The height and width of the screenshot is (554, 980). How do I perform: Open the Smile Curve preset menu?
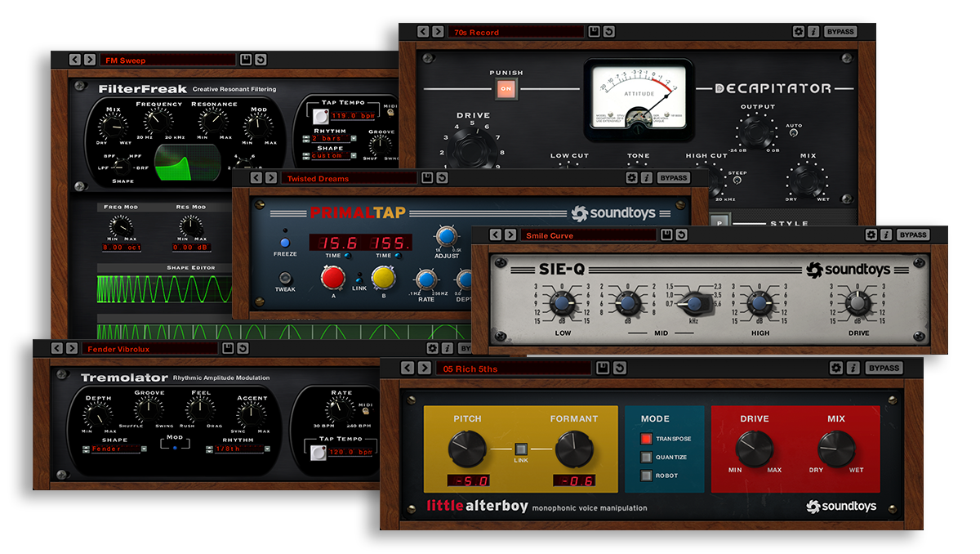(x=586, y=235)
